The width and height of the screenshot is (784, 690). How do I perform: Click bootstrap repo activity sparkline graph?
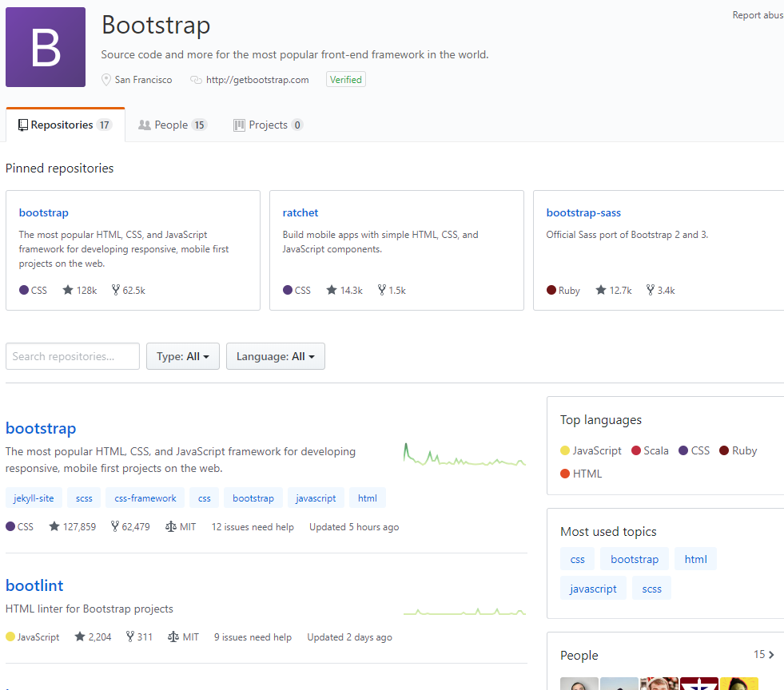464,454
